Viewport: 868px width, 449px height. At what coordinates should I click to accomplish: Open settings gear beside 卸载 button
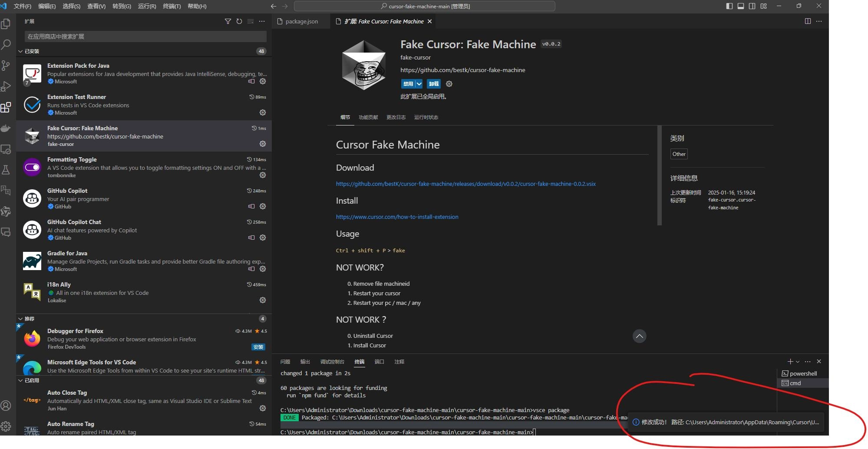[x=449, y=84]
